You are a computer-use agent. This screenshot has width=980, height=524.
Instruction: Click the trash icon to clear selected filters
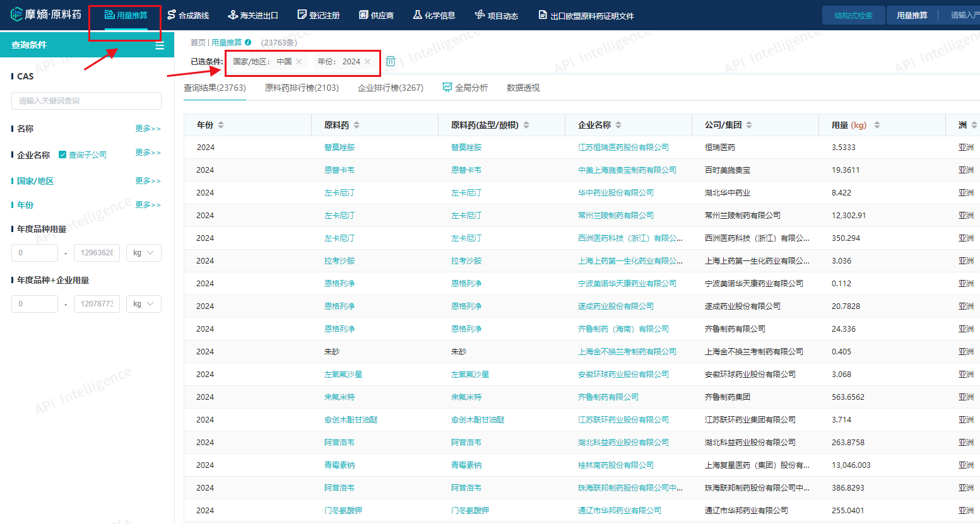point(391,61)
